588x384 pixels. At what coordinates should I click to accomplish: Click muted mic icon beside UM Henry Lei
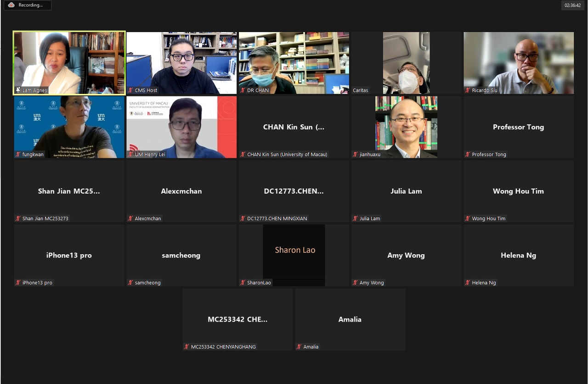click(130, 155)
